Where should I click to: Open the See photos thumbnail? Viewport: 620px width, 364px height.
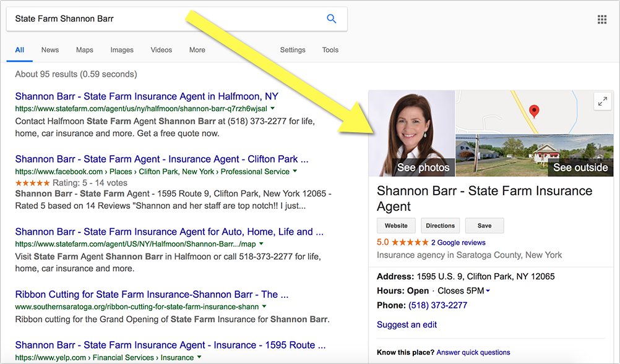411,133
